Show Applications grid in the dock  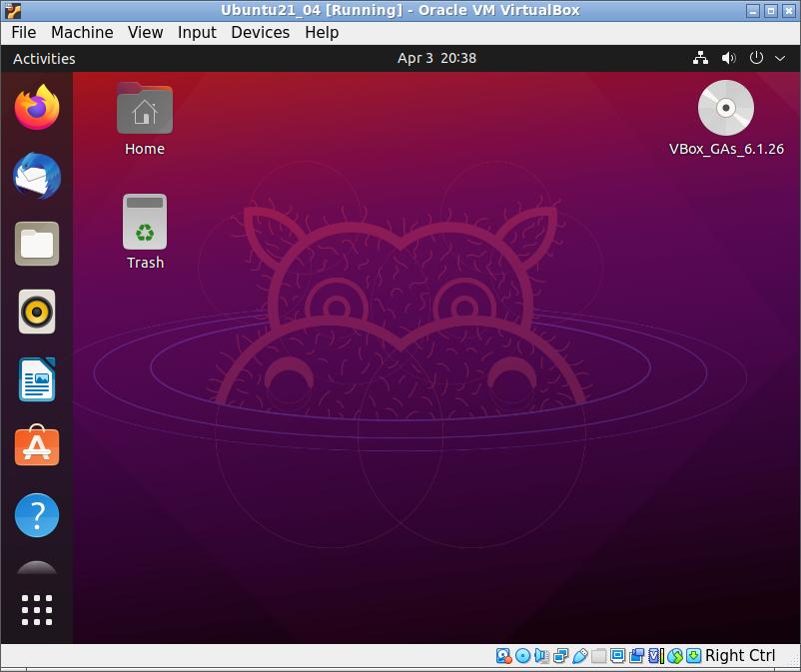[37, 610]
